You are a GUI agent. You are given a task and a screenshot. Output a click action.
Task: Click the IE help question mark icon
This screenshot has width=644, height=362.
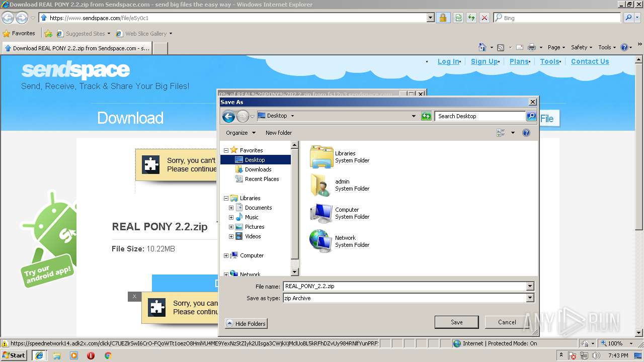click(x=624, y=47)
